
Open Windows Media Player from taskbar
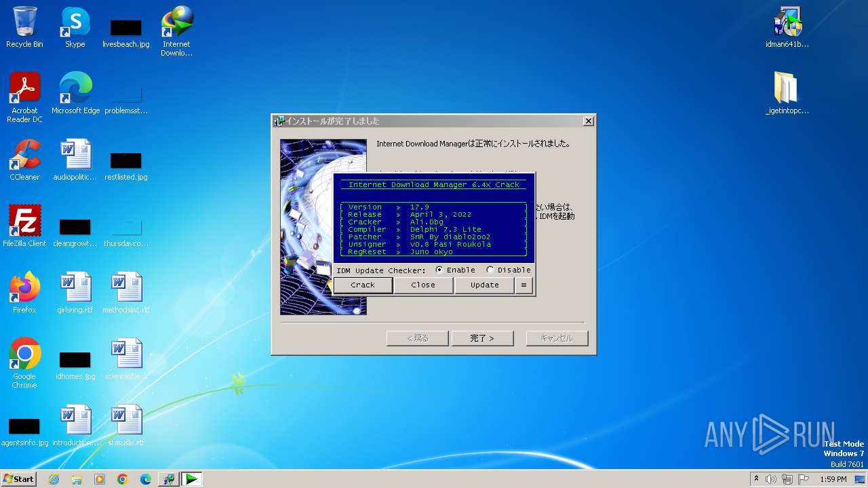coord(100,479)
